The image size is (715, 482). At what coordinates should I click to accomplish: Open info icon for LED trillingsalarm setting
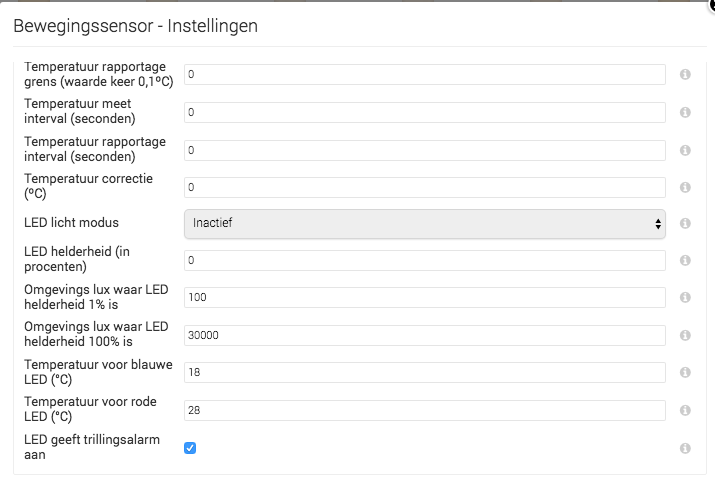(685, 448)
